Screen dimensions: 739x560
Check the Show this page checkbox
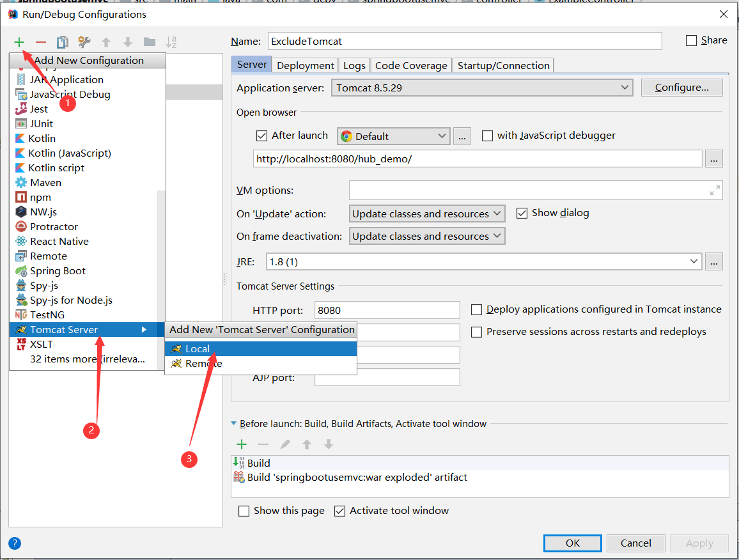pyautogui.click(x=244, y=511)
